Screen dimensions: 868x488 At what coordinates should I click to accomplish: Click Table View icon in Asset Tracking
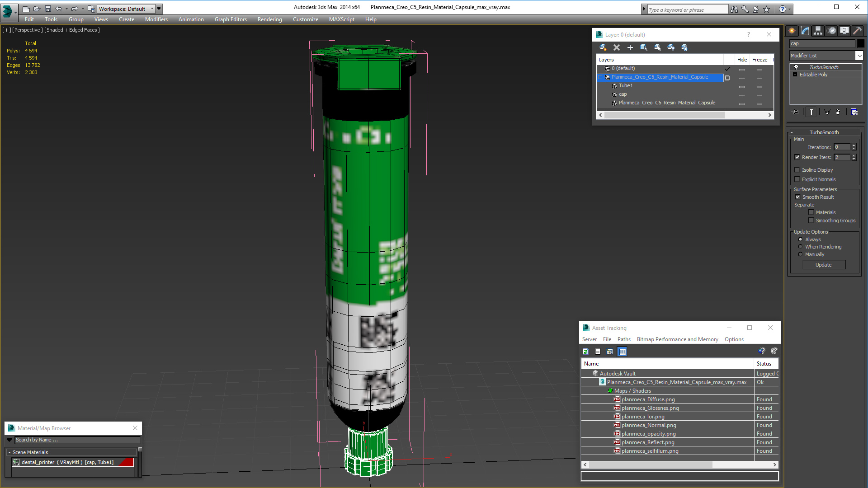[x=623, y=352]
